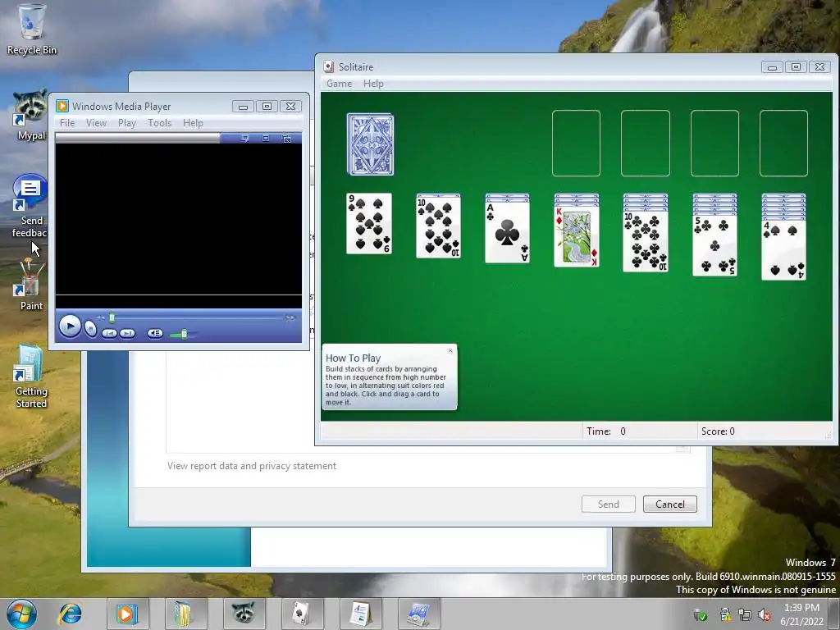Image resolution: width=840 pixels, height=630 pixels.
Task: Open the Windows Start menu
Action: [21, 614]
